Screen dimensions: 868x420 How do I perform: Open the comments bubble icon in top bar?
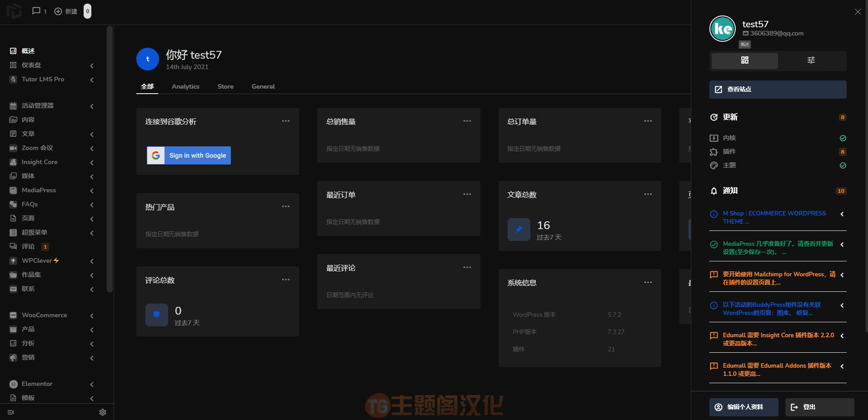click(36, 11)
